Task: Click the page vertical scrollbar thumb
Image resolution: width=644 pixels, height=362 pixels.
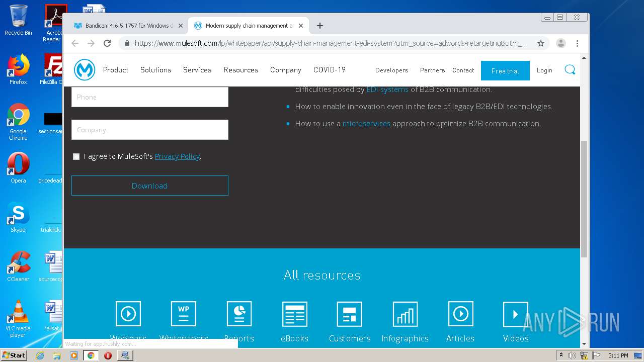Action: point(584,199)
